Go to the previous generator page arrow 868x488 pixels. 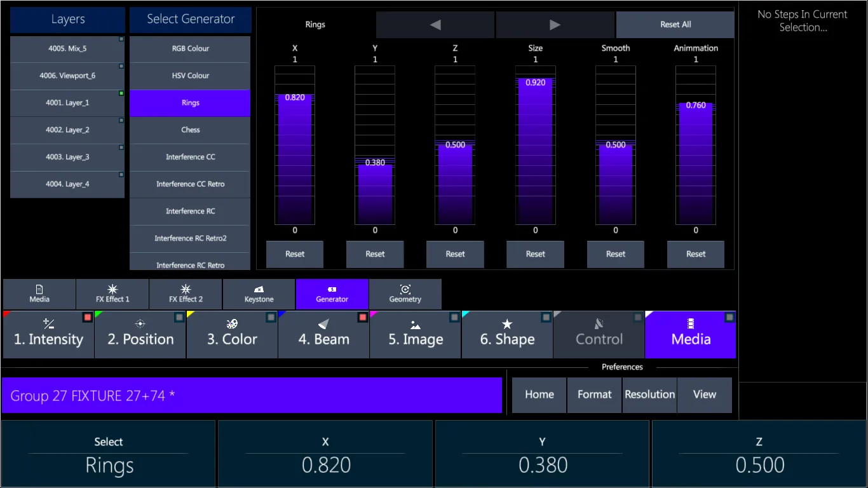(435, 25)
